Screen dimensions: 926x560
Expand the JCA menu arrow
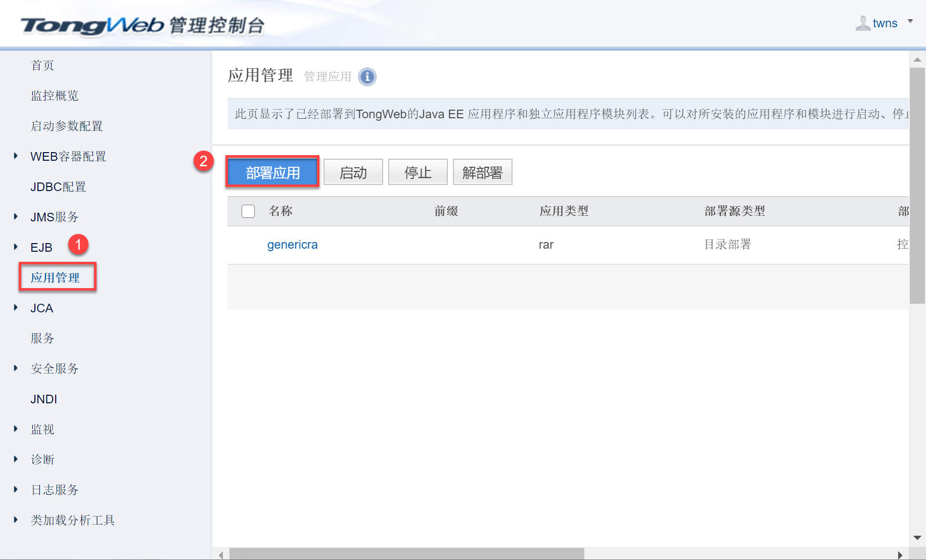(x=16, y=308)
